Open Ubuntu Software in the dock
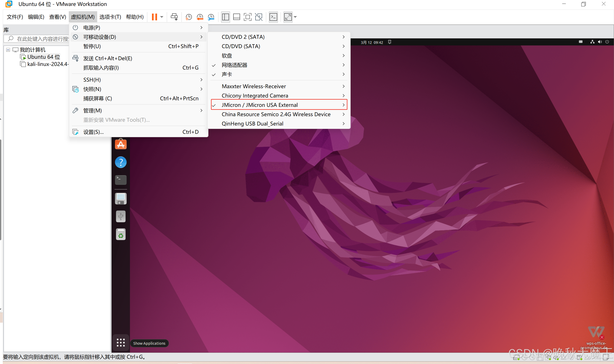Image resolution: width=614 pixels, height=364 pixels. coord(121,144)
